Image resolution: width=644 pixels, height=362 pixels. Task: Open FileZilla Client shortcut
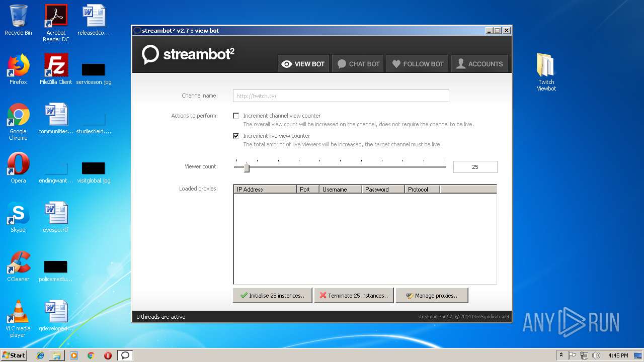tap(56, 69)
